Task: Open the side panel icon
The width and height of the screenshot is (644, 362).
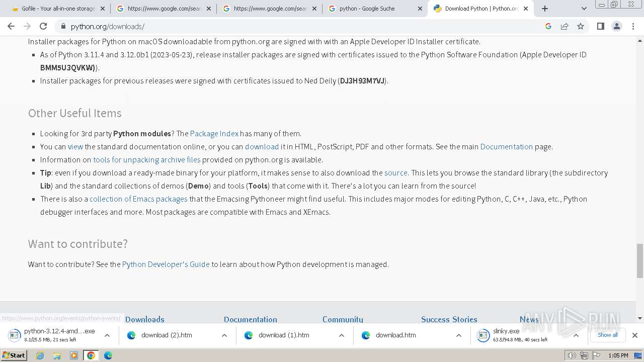Action: click(600, 26)
